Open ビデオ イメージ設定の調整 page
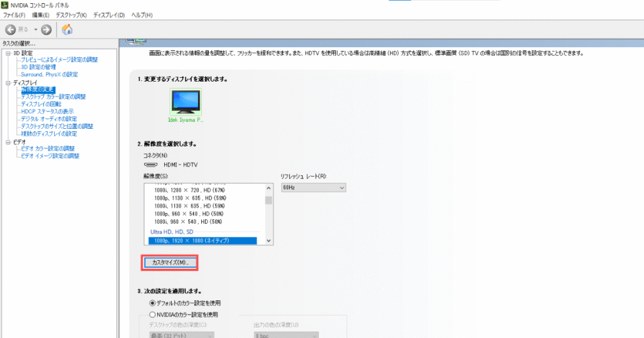The width and height of the screenshot is (644, 338). click(x=50, y=156)
